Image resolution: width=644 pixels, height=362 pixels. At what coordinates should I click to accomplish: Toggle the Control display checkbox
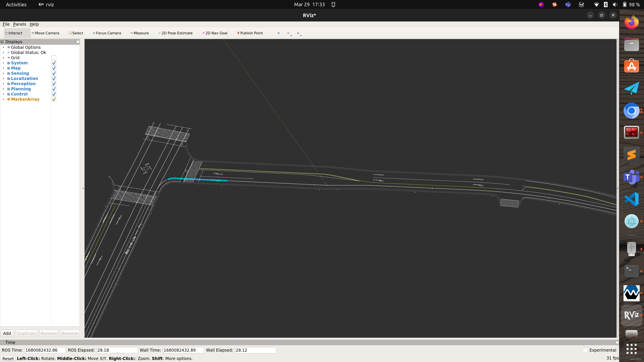pyautogui.click(x=54, y=94)
